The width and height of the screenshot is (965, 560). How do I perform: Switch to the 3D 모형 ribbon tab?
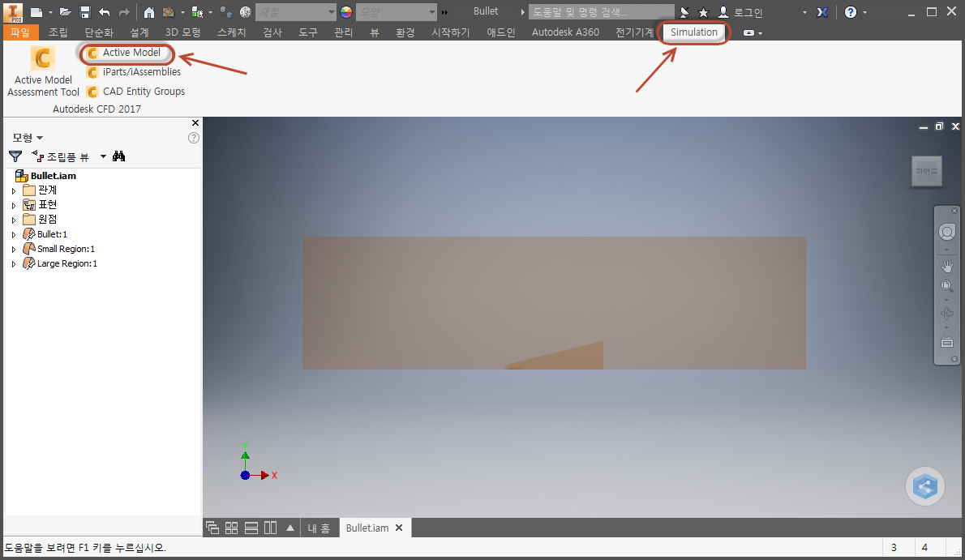pos(182,32)
